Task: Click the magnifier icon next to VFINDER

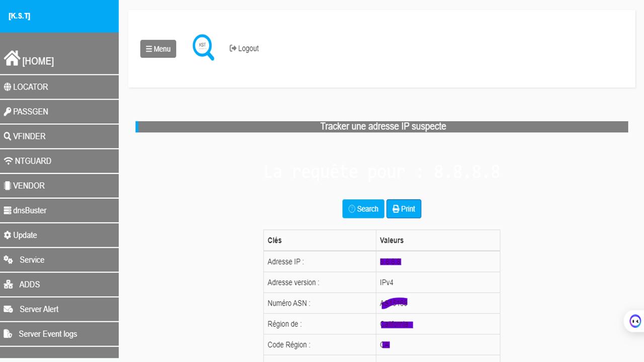Action: coord(8,136)
